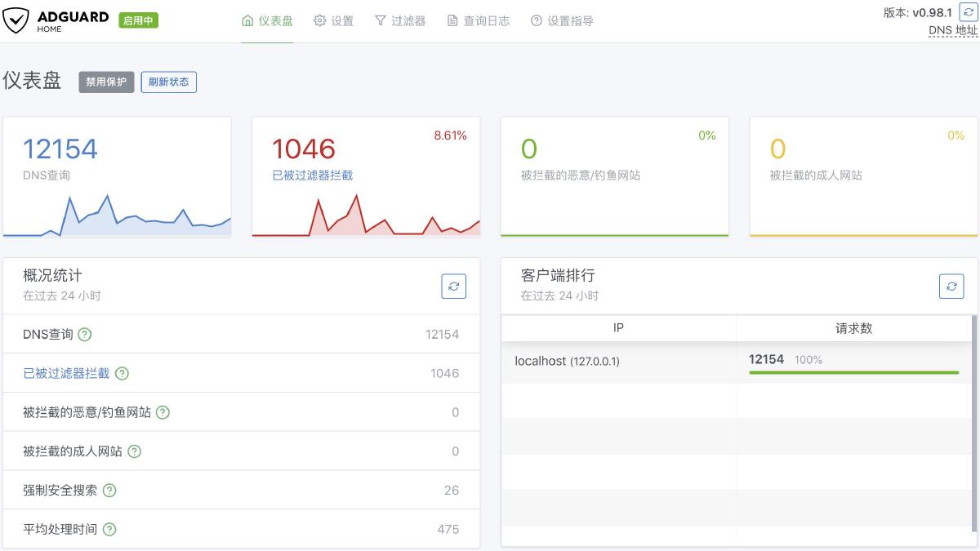Click the home icon beside 仪表盘

click(x=248, y=20)
